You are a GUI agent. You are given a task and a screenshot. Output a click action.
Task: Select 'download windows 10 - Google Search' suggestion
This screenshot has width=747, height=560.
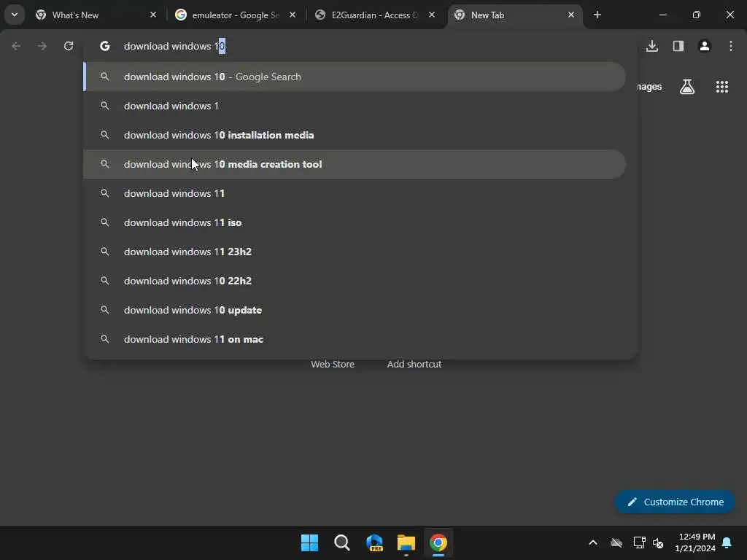pyautogui.click(x=355, y=77)
